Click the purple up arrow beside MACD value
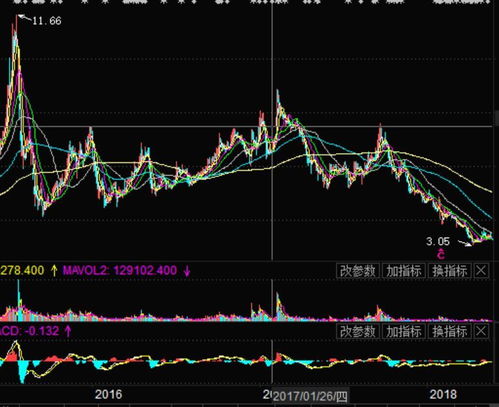 [x=68, y=331]
